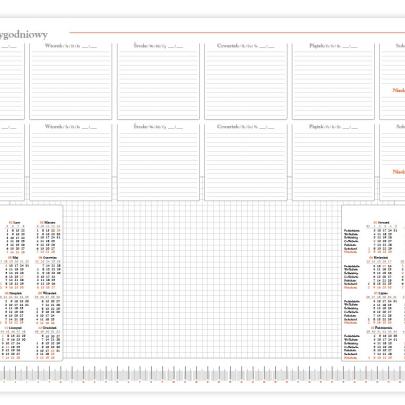The image size is (405, 405).
Task: Click the Maj mini calendar
Action: [x=15, y=273]
